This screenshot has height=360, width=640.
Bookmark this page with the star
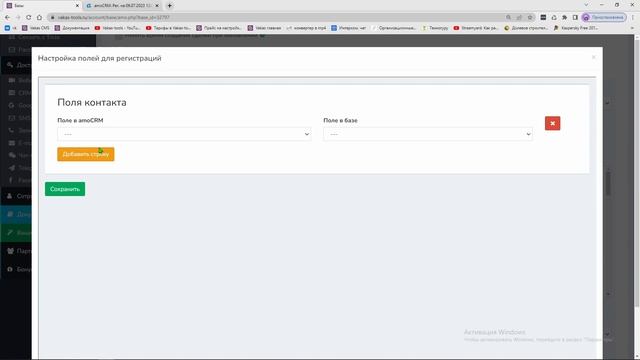[530, 17]
